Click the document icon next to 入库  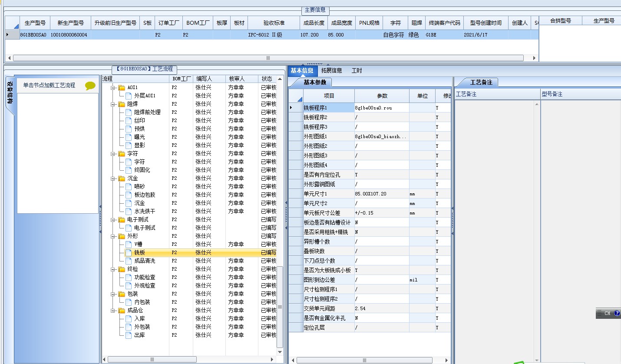(x=129, y=318)
